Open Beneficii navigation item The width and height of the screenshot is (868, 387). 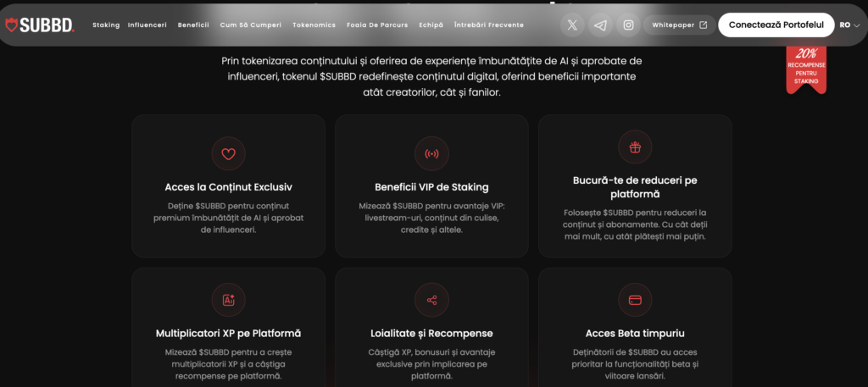(x=193, y=25)
